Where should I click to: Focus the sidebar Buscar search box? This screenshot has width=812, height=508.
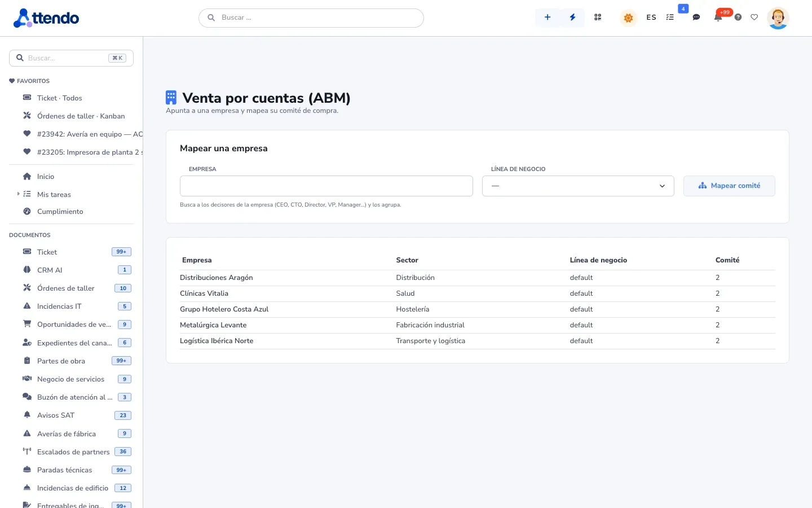click(x=71, y=58)
